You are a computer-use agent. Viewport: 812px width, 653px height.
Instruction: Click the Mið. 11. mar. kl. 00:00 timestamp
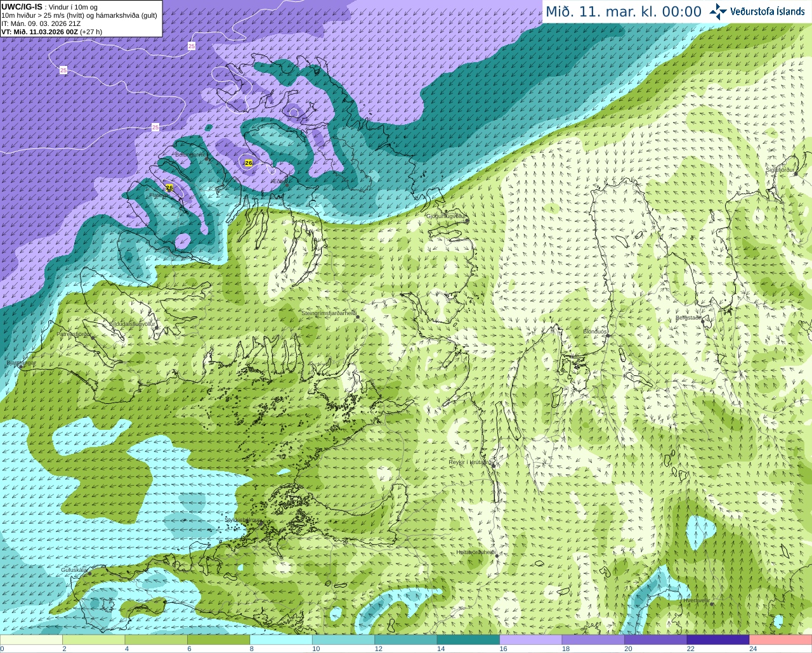click(624, 11)
